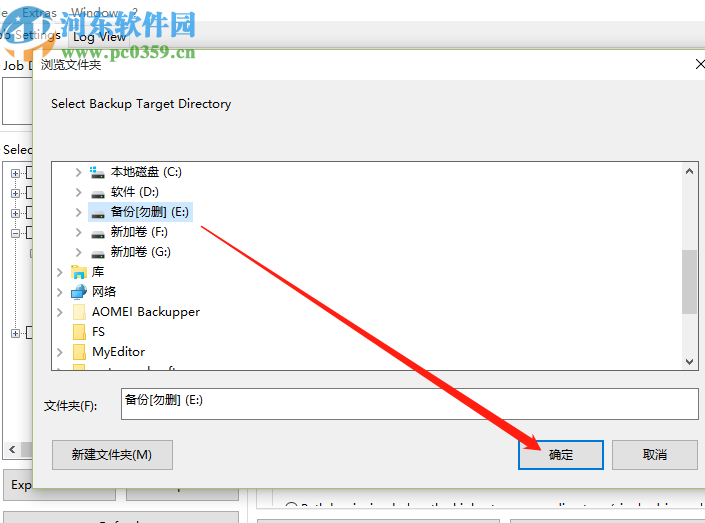This screenshot has width=705, height=523.
Task: Open the Extras menu in main window
Action: click(40, 13)
